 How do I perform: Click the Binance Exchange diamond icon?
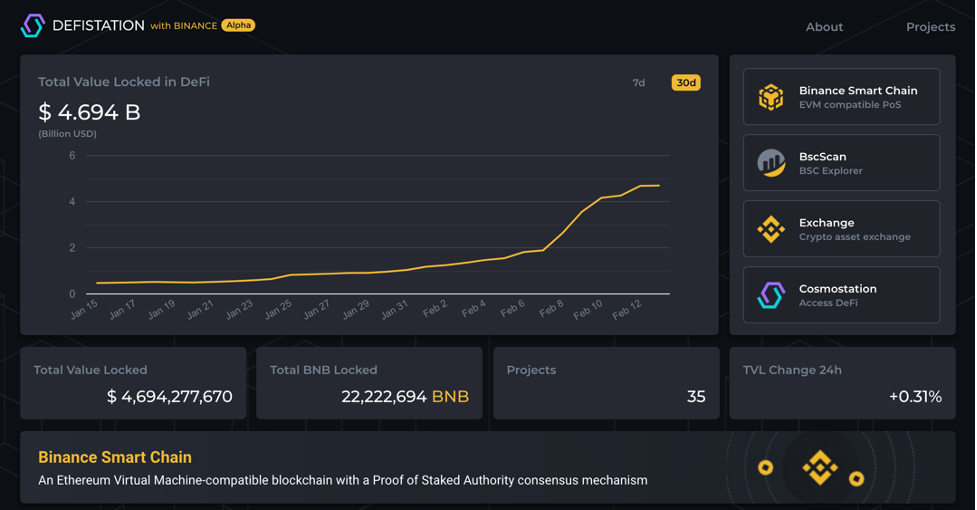click(771, 229)
